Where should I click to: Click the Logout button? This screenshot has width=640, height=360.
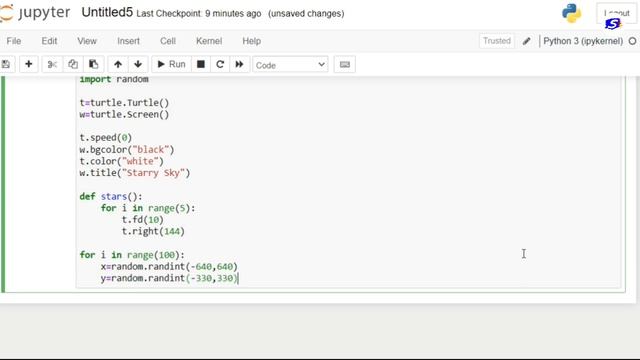pyautogui.click(x=616, y=13)
